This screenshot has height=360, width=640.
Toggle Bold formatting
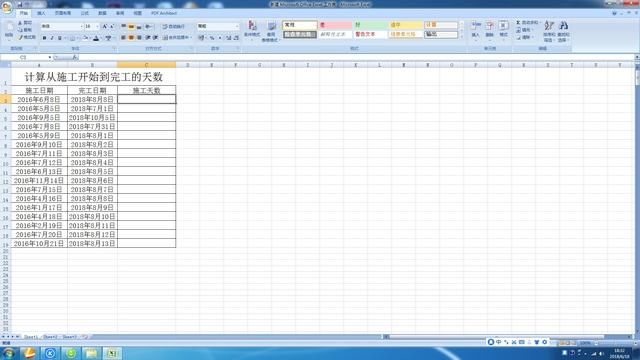(44, 38)
